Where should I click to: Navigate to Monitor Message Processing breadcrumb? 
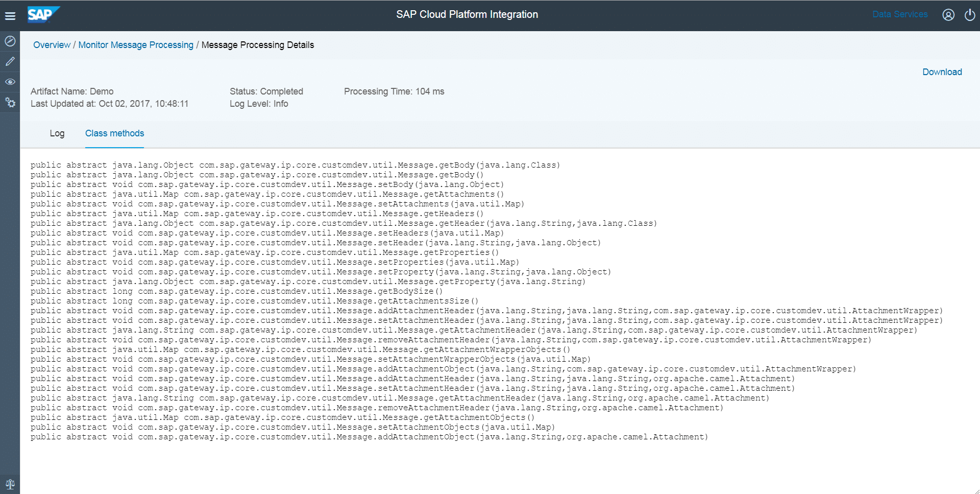tap(136, 45)
